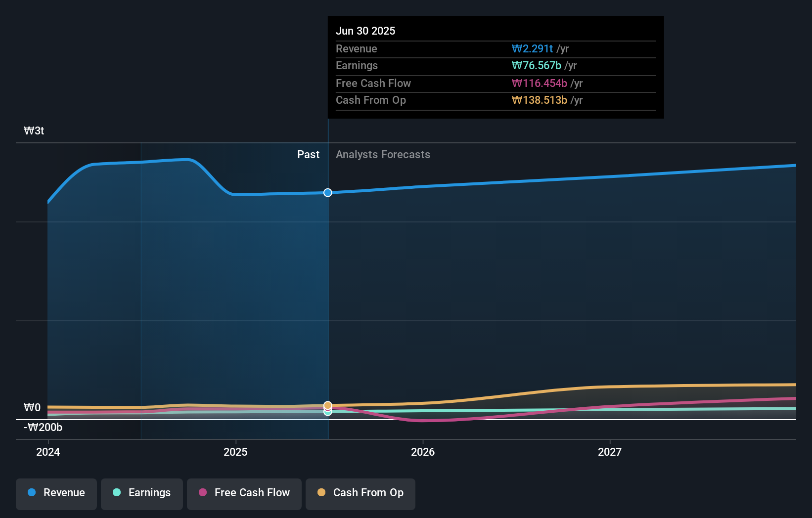Click the blue Revenue legend dot
The image size is (812, 518).
point(31,493)
